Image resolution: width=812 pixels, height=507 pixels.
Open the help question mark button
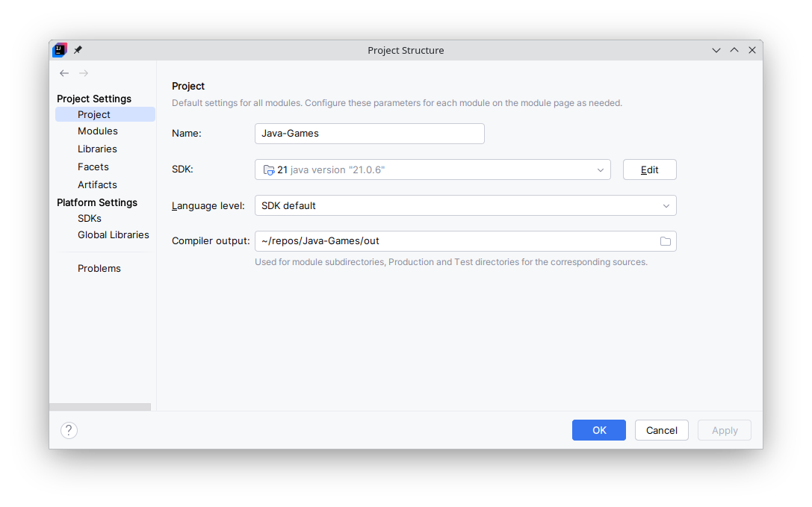click(x=69, y=430)
